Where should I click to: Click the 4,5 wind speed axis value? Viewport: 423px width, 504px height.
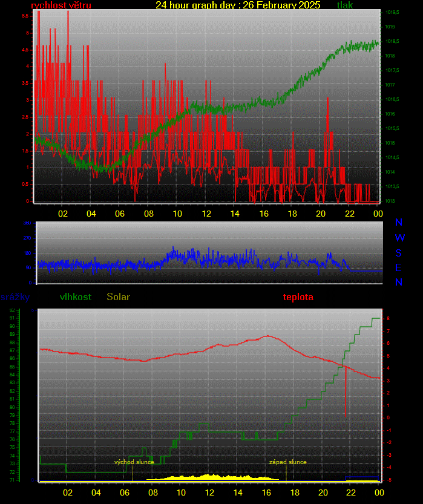[25, 50]
